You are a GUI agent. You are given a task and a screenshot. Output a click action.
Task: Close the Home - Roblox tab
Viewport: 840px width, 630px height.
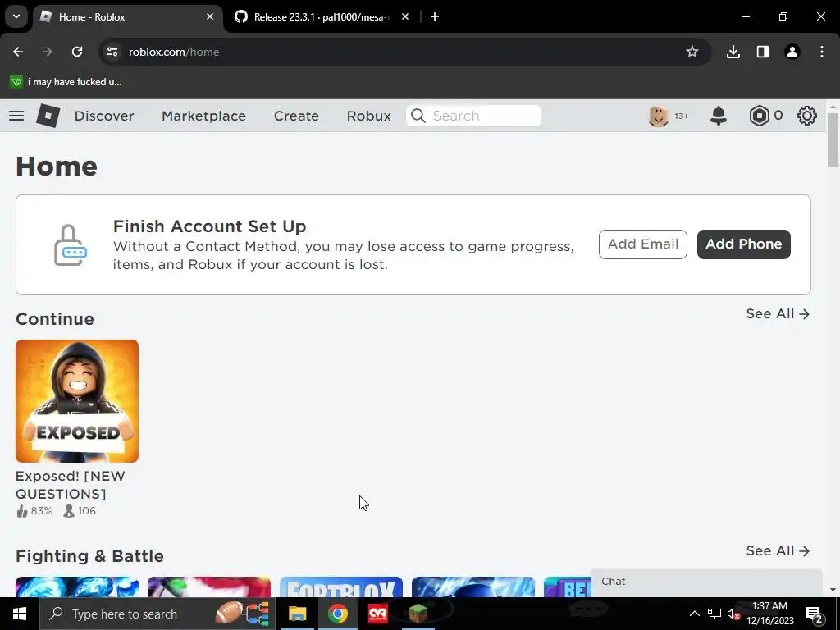(x=210, y=16)
